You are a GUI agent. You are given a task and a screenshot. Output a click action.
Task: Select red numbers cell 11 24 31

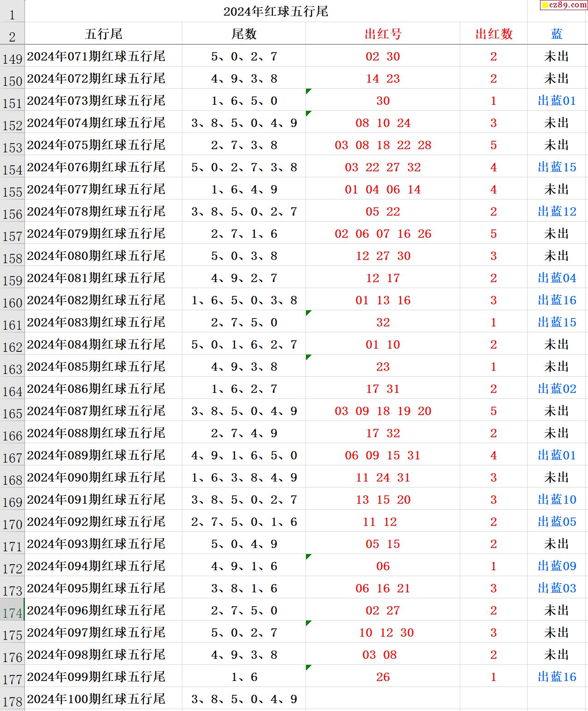pyautogui.click(x=383, y=477)
